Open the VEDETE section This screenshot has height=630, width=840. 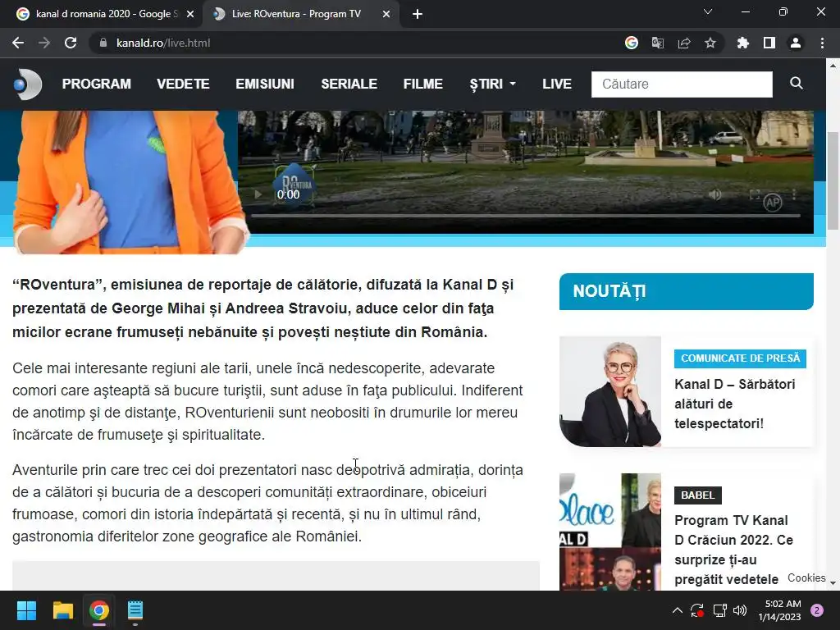pyautogui.click(x=183, y=84)
